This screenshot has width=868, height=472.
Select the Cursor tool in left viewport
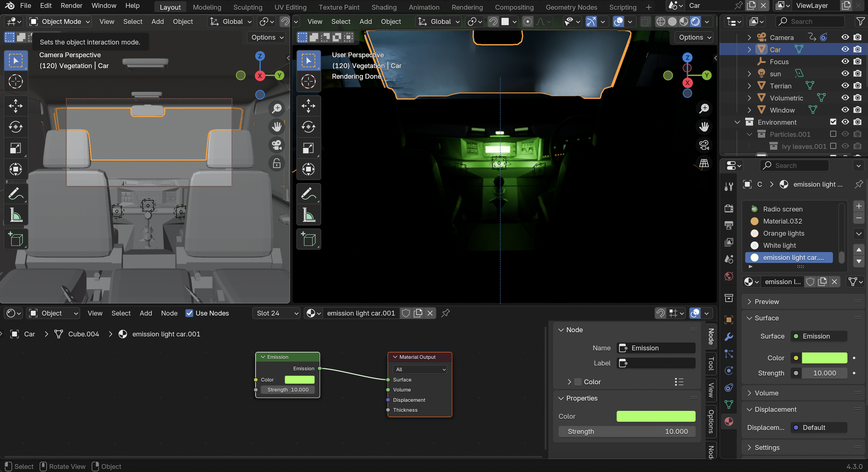pyautogui.click(x=16, y=82)
